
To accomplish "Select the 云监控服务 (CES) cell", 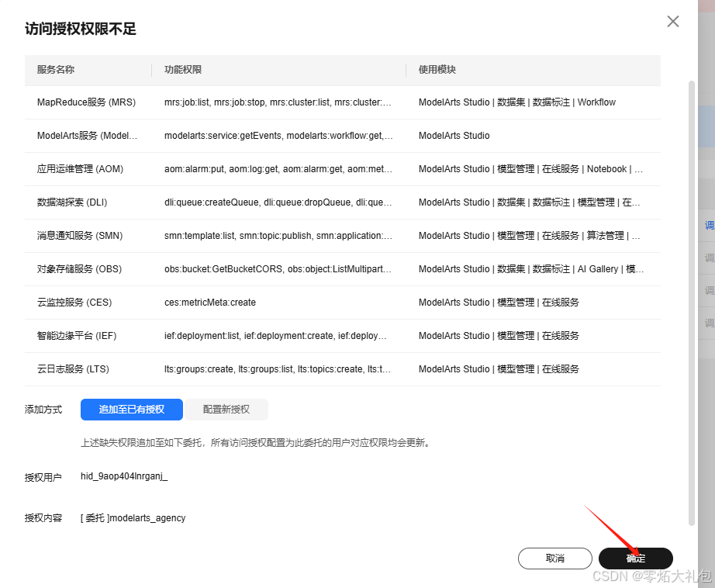I will pos(74,302).
